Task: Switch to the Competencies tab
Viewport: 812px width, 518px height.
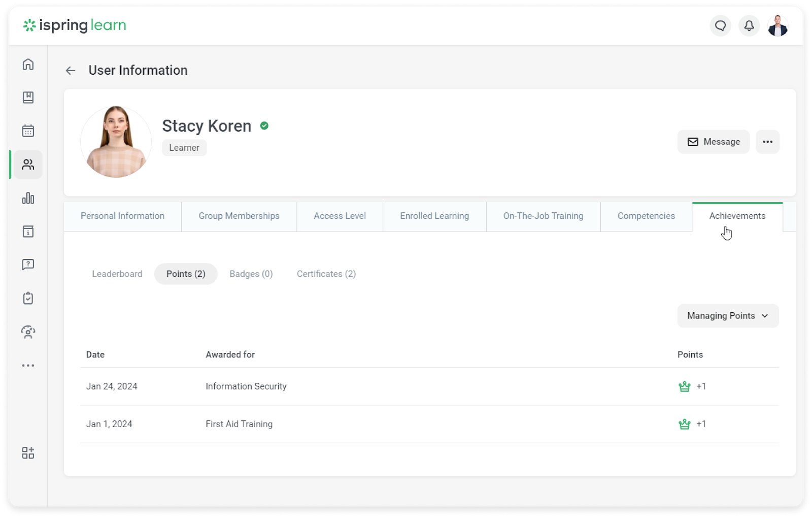Action: tap(646, 216)
